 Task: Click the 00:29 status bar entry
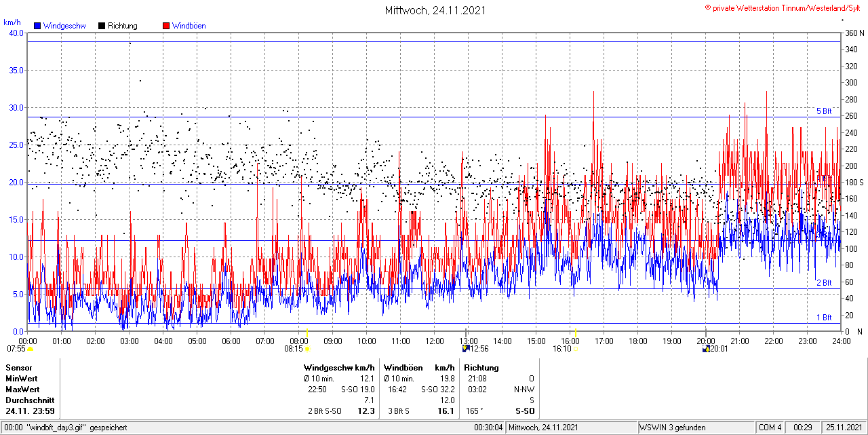tap(803, 428)
